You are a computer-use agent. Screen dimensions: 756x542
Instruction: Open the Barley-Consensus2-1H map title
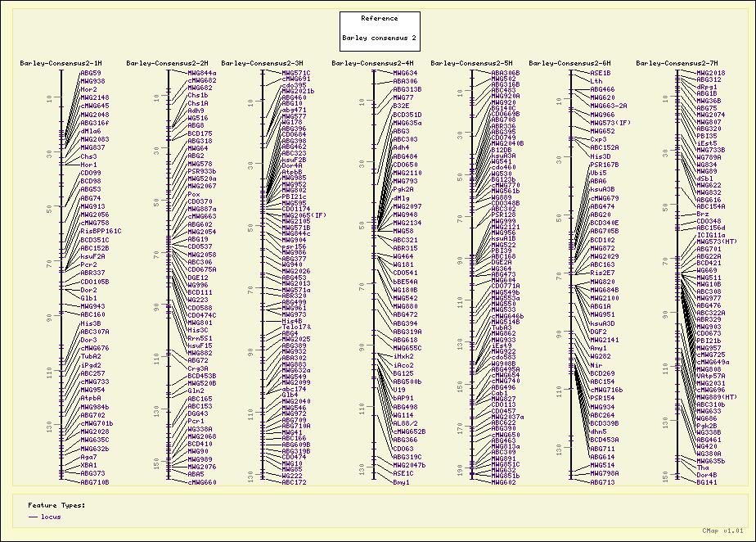click(x=61, y=63)
